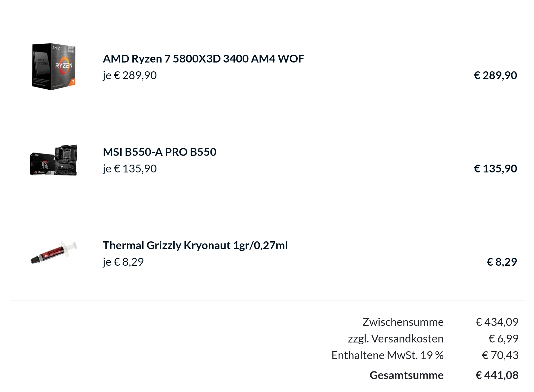Open the AMD Ryzen 7 5800X3D product title
Screen dimensions: 534x392
click(203, 59)
